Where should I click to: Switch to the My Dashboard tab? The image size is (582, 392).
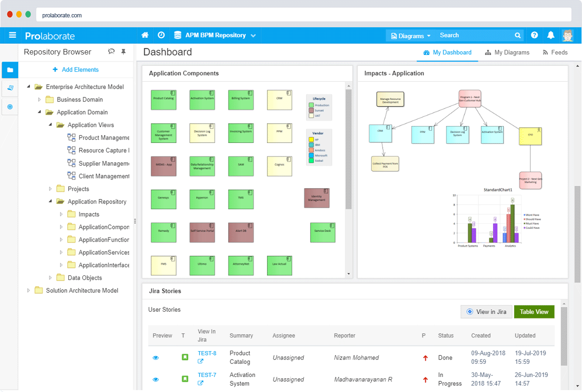(x=447, y=53)
